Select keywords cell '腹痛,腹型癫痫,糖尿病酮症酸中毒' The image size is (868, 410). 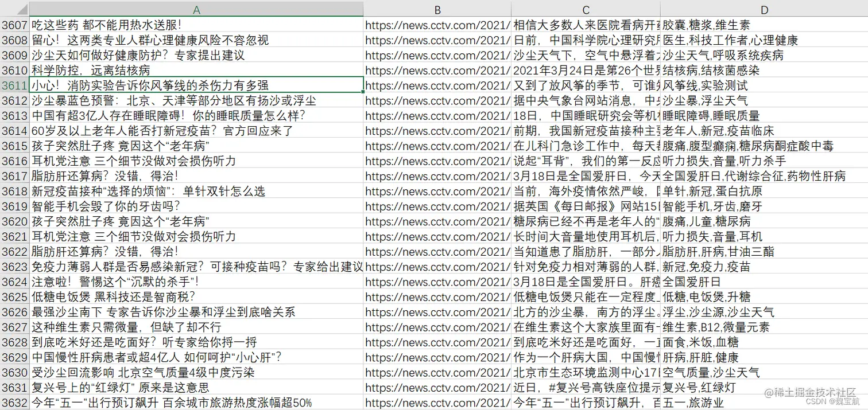[764, 146]
